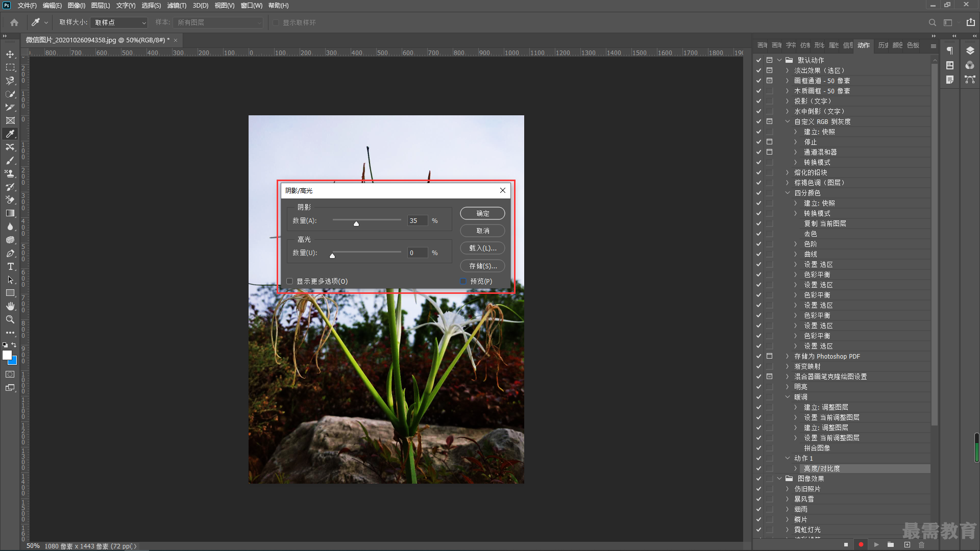Open the Channels panel icon

coord(970,65)
